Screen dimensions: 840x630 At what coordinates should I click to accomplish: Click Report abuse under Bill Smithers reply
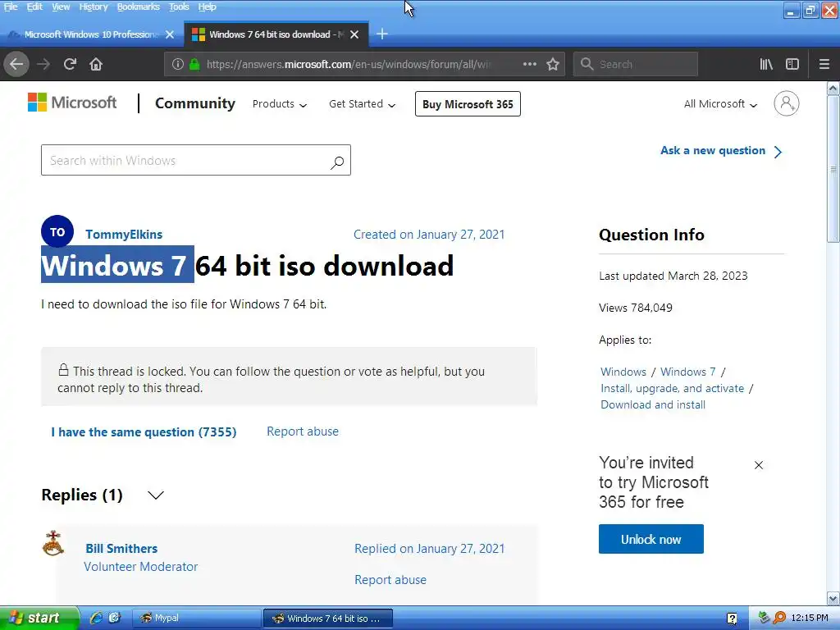[x=390, y=580]
